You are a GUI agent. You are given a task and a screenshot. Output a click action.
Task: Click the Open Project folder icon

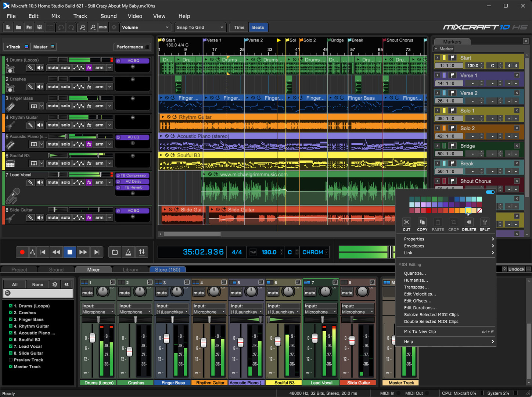pos(18,27)
